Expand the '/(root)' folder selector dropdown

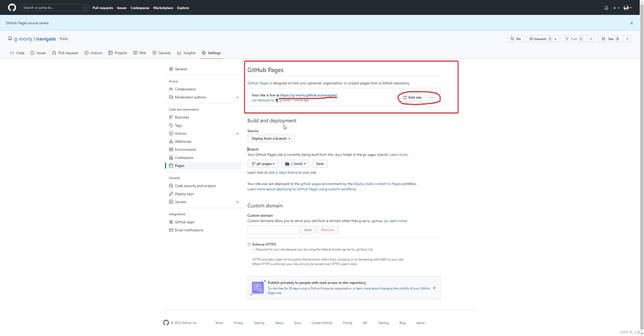tap(295, 164)
